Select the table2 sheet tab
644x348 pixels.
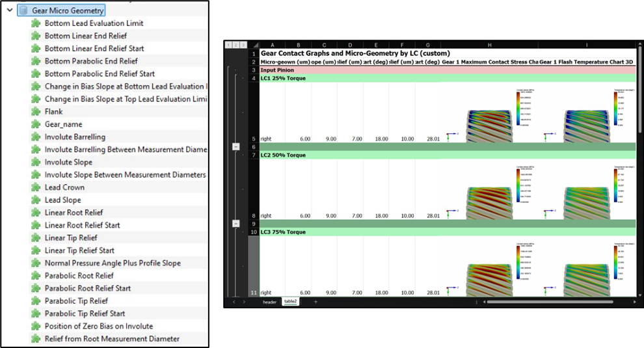point(290,302)
